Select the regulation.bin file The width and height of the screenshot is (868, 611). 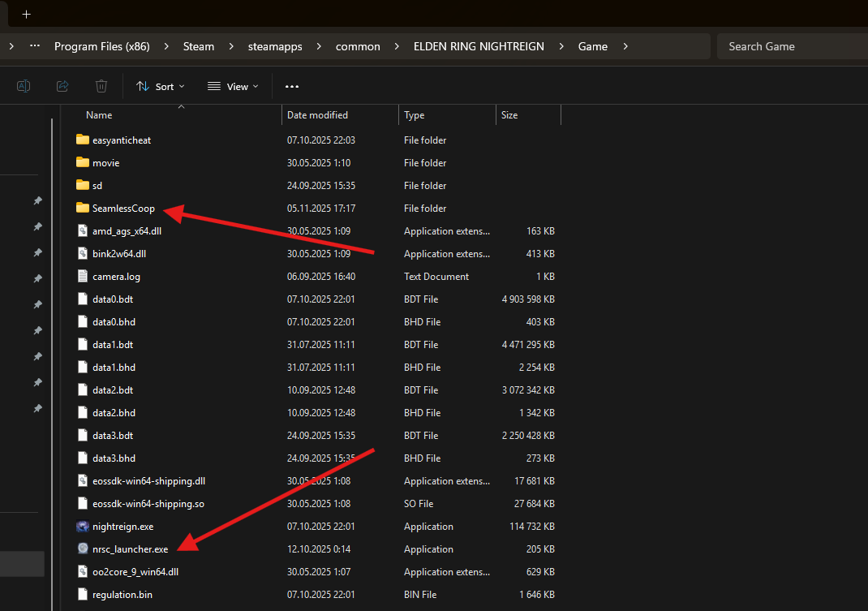click(x=122, y=595)
